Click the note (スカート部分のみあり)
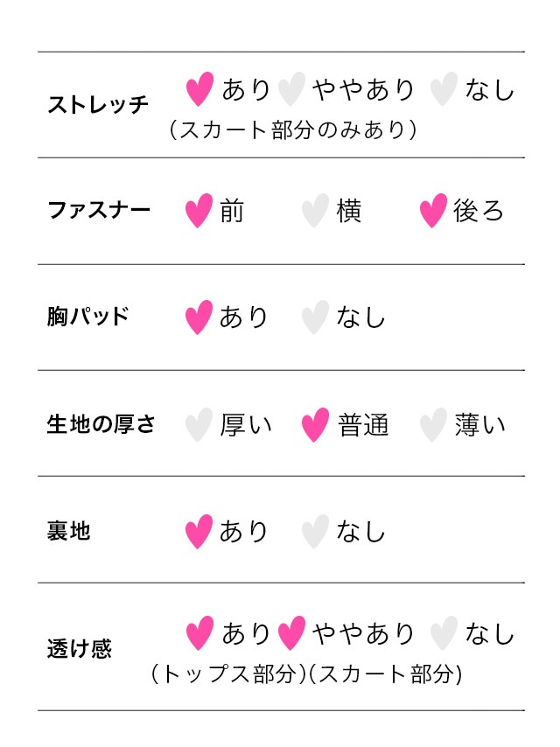This screenshot has width=560, height=747. (292, 130)
